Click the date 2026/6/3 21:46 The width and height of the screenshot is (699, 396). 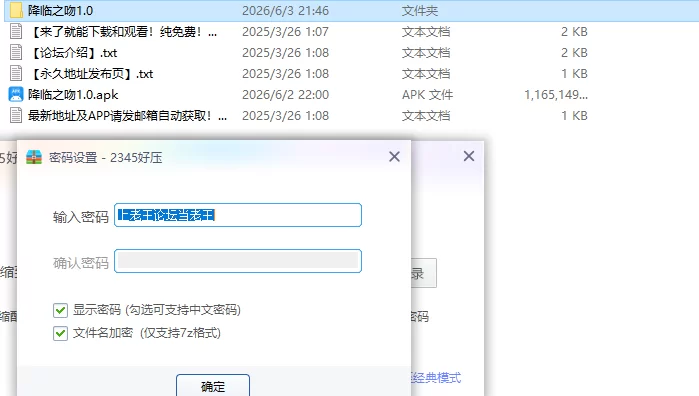[x=285, y=10]
